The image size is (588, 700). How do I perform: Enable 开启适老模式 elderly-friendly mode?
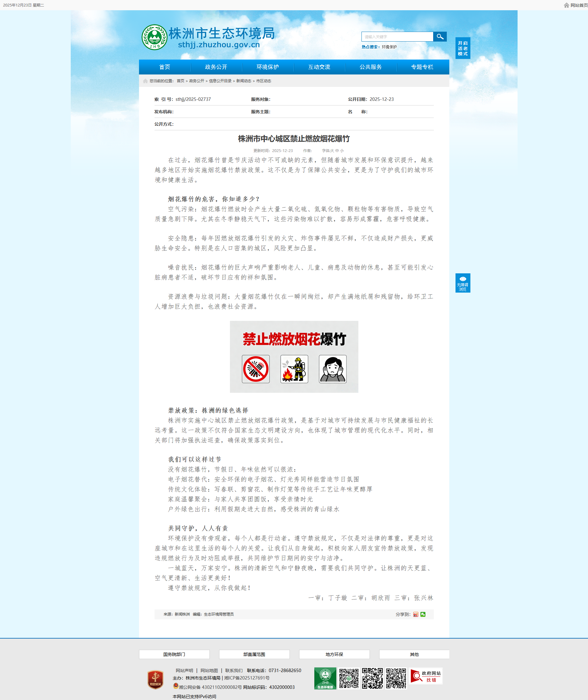pos(462,48)
